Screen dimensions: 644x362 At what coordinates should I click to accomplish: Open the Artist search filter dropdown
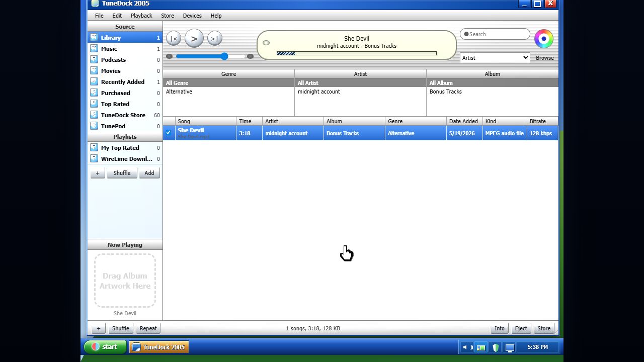click(495, 58)
